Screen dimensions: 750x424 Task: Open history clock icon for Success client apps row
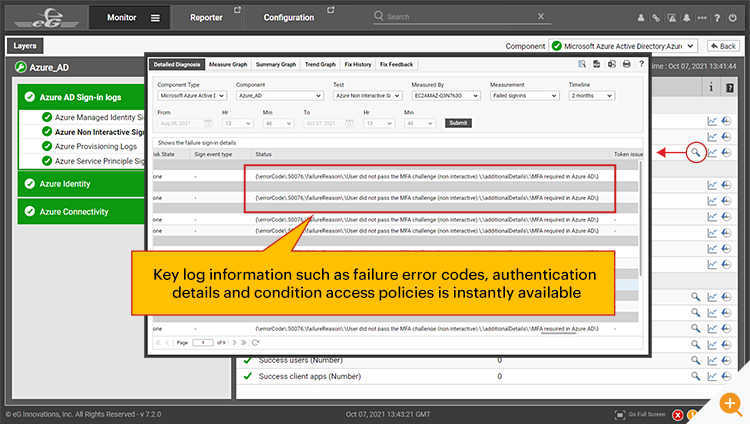coord(726,376)
